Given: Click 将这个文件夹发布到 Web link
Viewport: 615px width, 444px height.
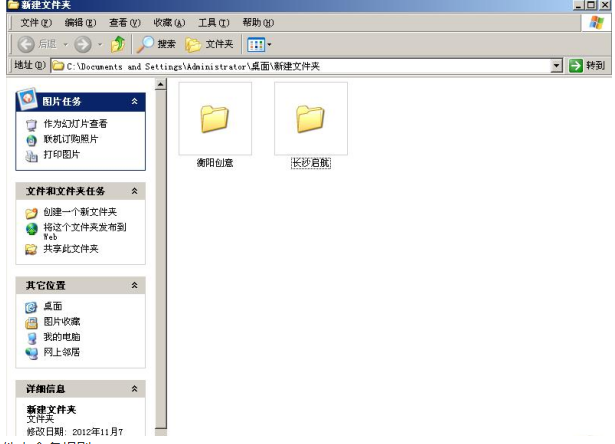Looking at the screenshot, I should pos(85,231).
